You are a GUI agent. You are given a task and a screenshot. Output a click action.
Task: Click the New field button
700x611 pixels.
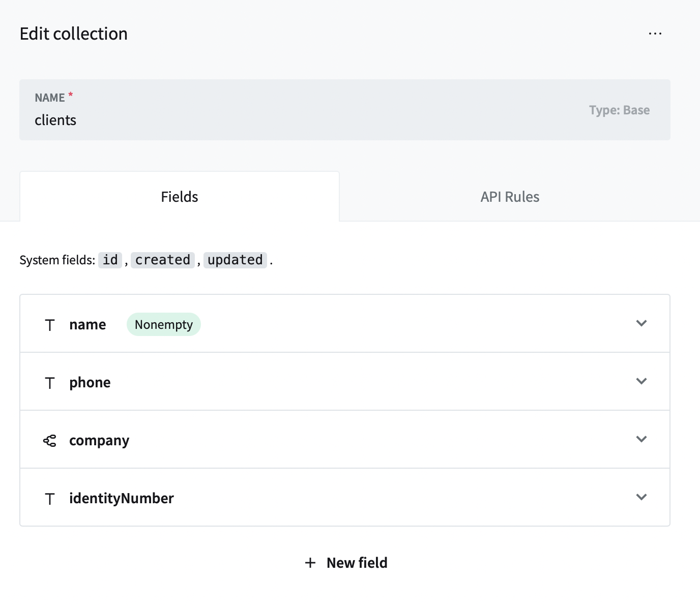pos(345,563)
